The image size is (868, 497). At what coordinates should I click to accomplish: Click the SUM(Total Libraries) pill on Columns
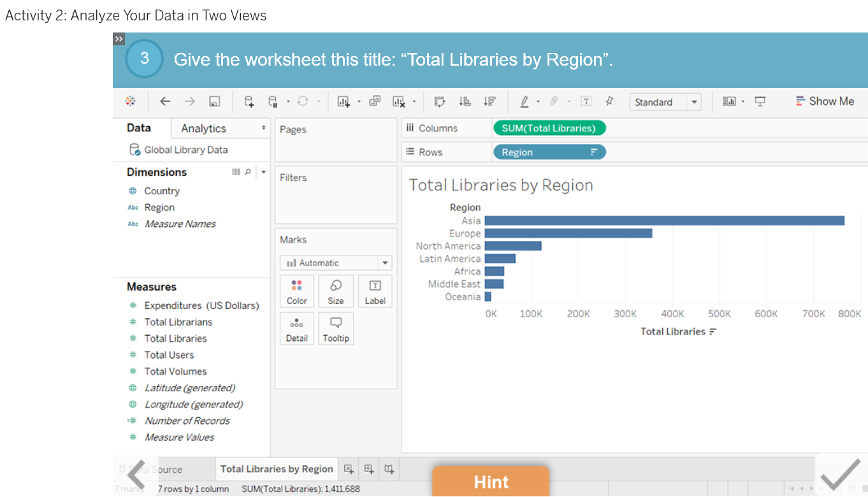(549, 128)
